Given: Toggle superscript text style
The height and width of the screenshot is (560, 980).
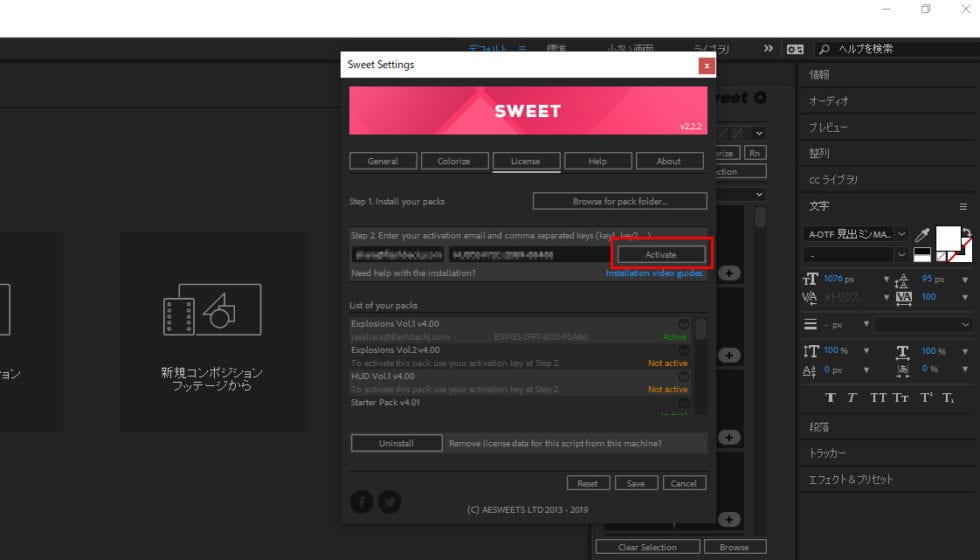Looking at the screenshot, I should [927, 398].
